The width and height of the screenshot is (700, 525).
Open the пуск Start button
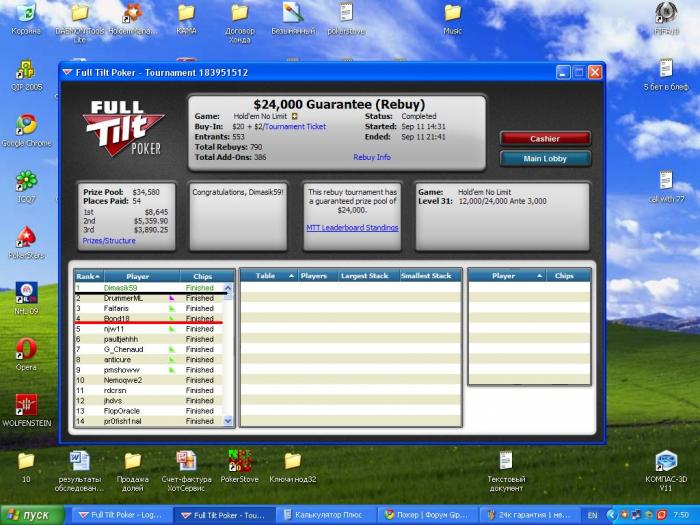click(32, 515)
